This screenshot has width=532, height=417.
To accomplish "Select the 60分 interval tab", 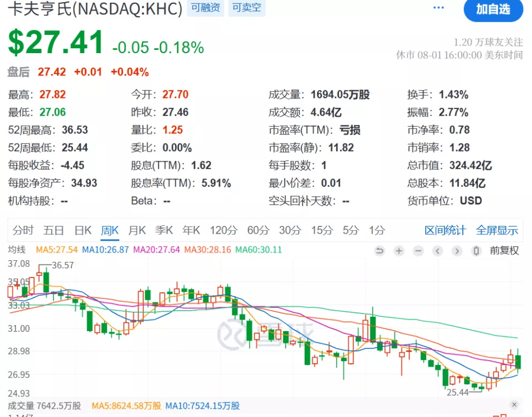I will pos(258,230).
